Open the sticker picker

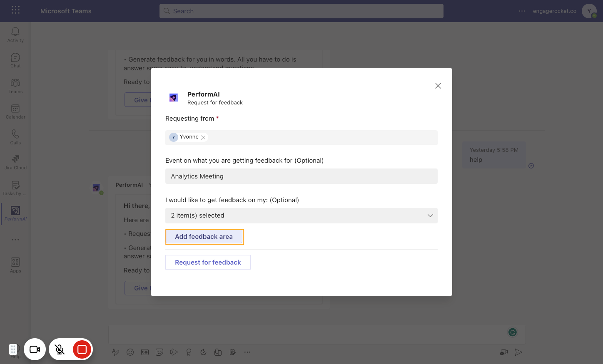pyautogui.click(x=159, y=352)
